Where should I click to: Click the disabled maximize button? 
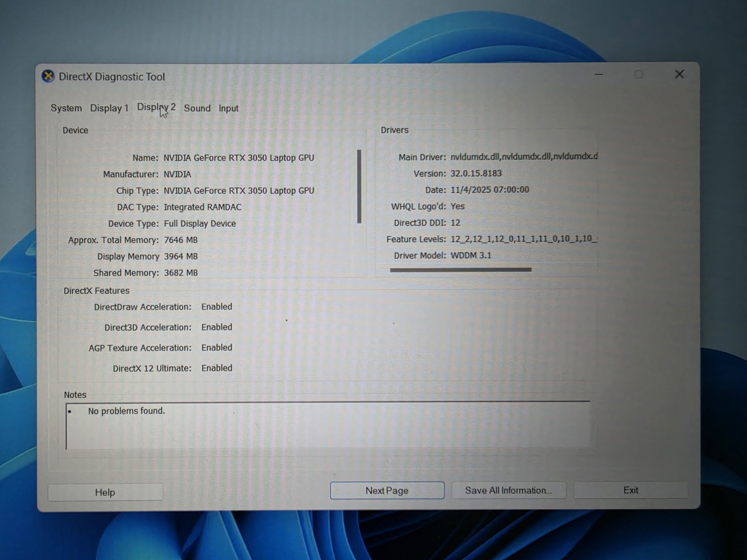tap(638, 74)
